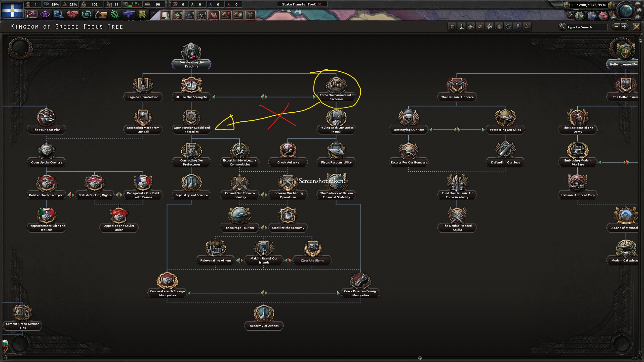
Task: Zoom in the focus tree view
Action: [x=624, y=27]
